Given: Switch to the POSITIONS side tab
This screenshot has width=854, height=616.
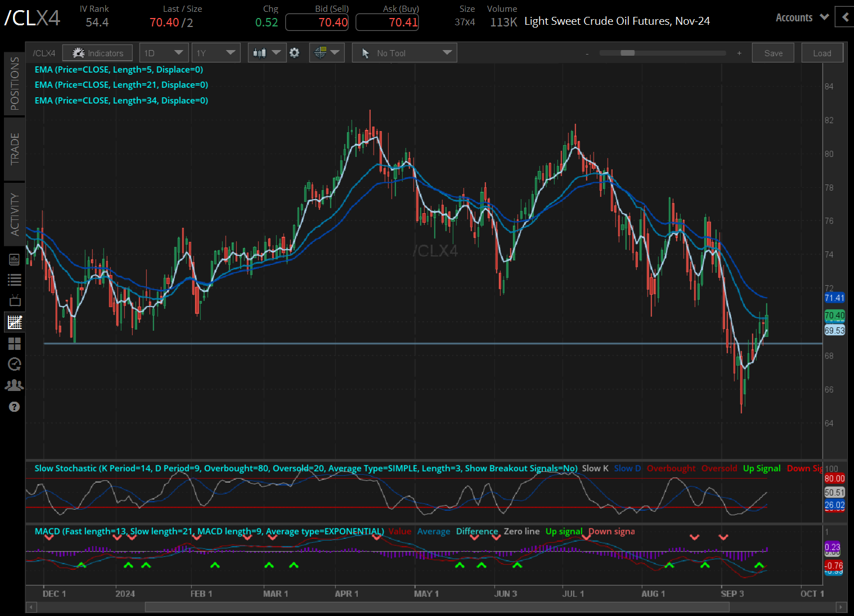Looking at the screenshot, I should [15, 83].
